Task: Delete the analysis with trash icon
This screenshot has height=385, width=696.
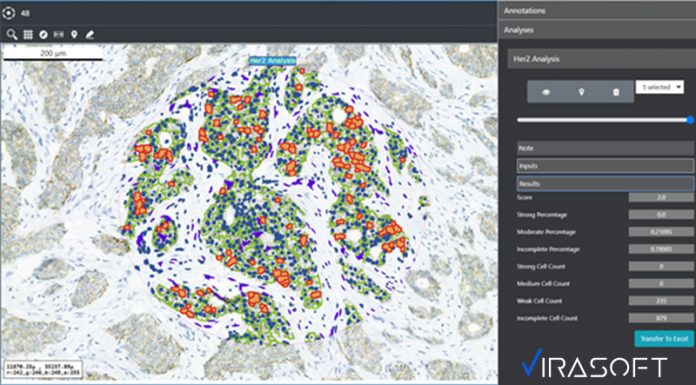Action: point(616,92)
